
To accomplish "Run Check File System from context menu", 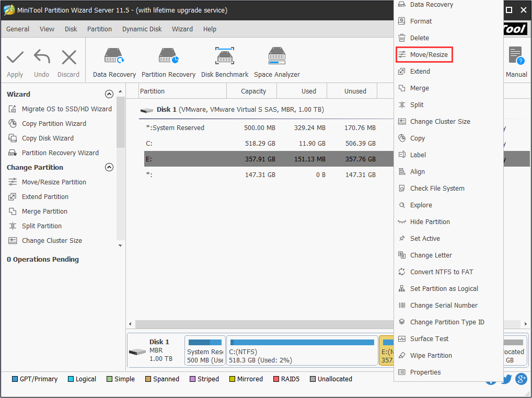I will pyautogui.click(x=448, y=189).
